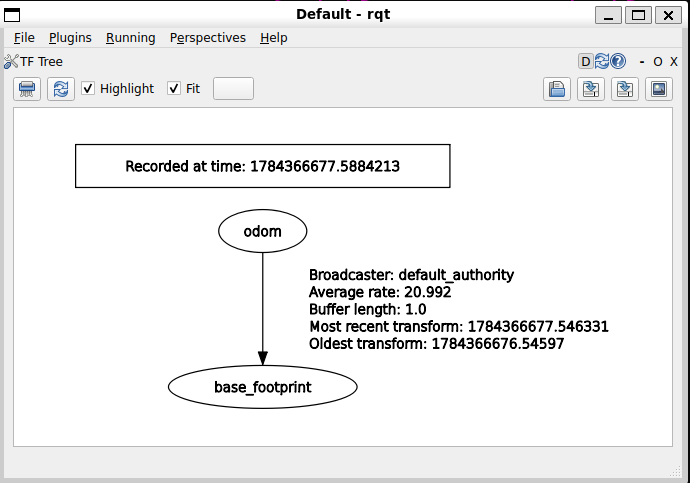Click the clear buffer icon in toolbar
Screen dimensions: 690x483
click(x=27, y=89)
